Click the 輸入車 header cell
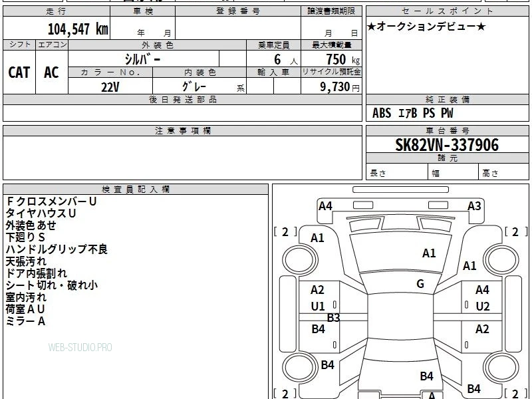 coord(273,72)
